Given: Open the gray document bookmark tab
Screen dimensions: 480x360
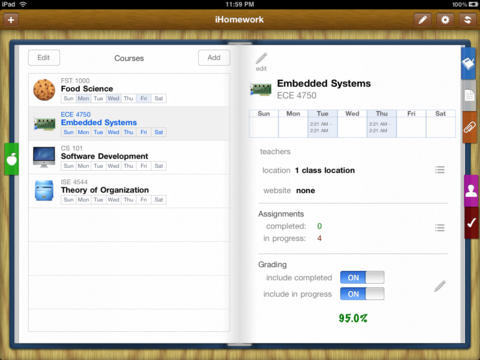Looking at the screenshot, I should 469,95.
